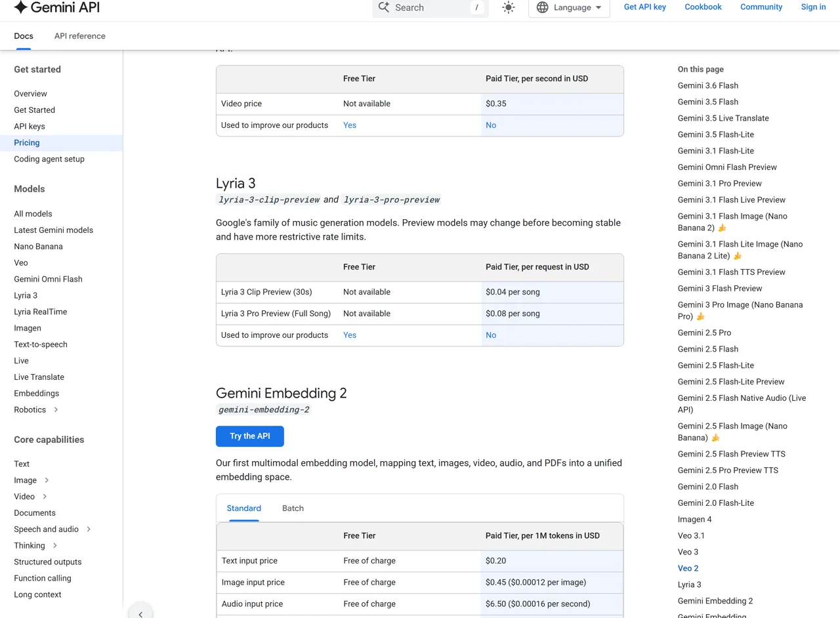Open Veo in the left sidebar

(21, 263)
